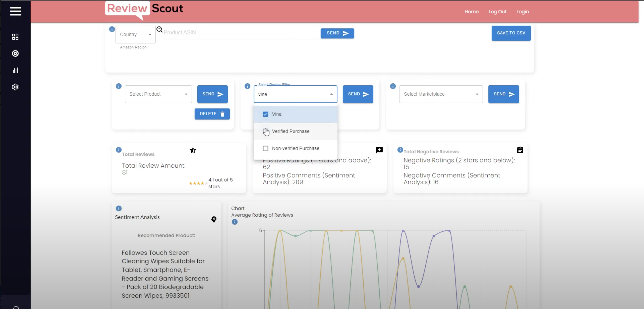644x309 pixels.
Task: Open settings via the gear sidebar icon
Action: [15, 87]
